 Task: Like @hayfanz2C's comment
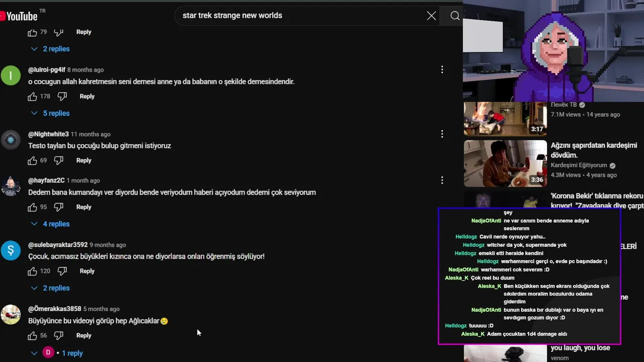pos(32,207)
